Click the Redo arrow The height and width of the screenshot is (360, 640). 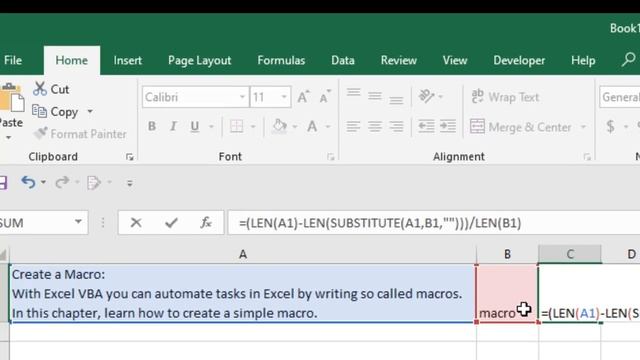[x=62, y=182]
